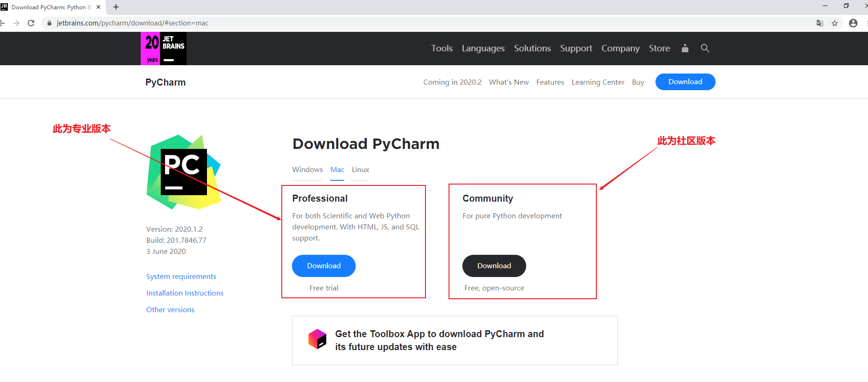Click the '3 June 2020' date text
This screenshot has width=868, height=382.
[166, 252]
